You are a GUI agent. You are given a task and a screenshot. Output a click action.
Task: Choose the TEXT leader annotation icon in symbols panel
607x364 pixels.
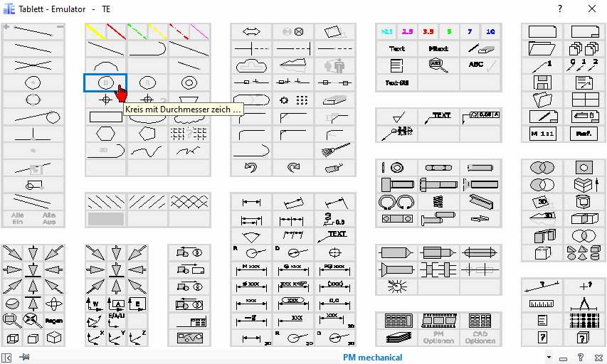pyautogui.click(x=438, y=117)
